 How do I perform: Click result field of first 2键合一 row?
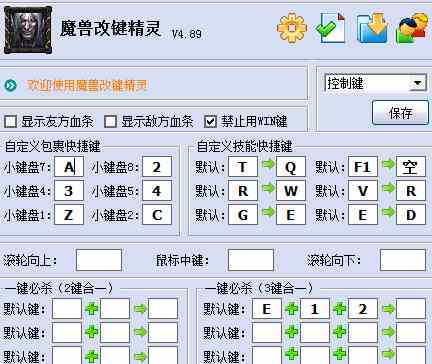click(x=163, y=309)
